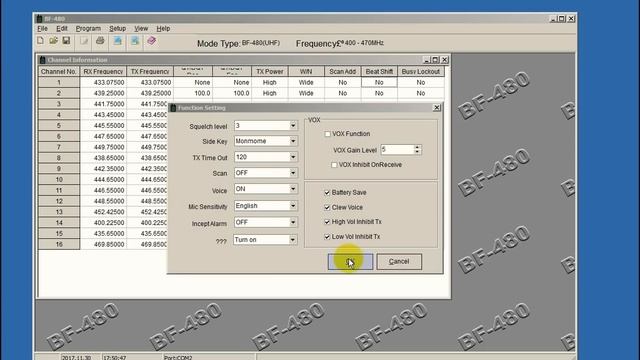Select channel row 8 header
The image size is (640, 360).
[59, 158]
